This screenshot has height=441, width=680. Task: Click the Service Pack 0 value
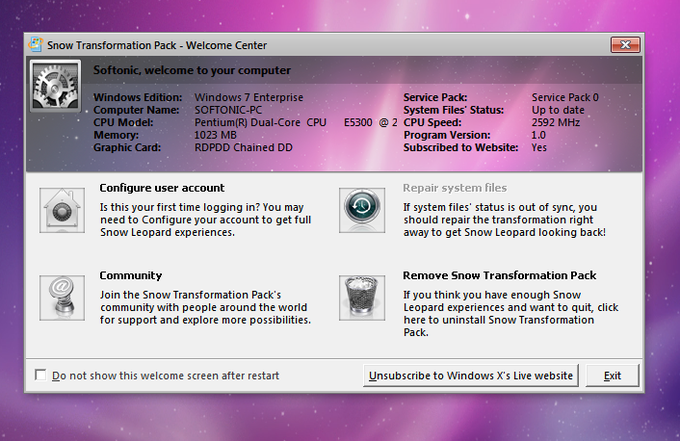[565, 97]
